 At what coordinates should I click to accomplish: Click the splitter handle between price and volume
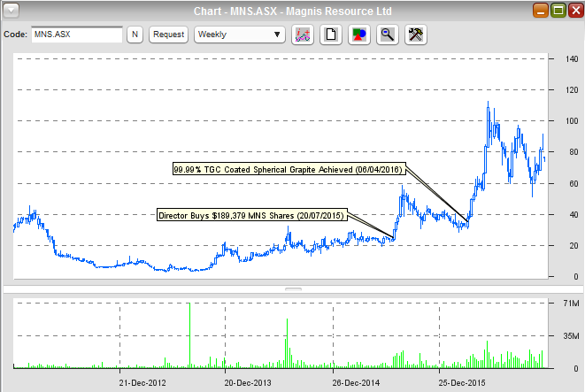pos(293,289)
